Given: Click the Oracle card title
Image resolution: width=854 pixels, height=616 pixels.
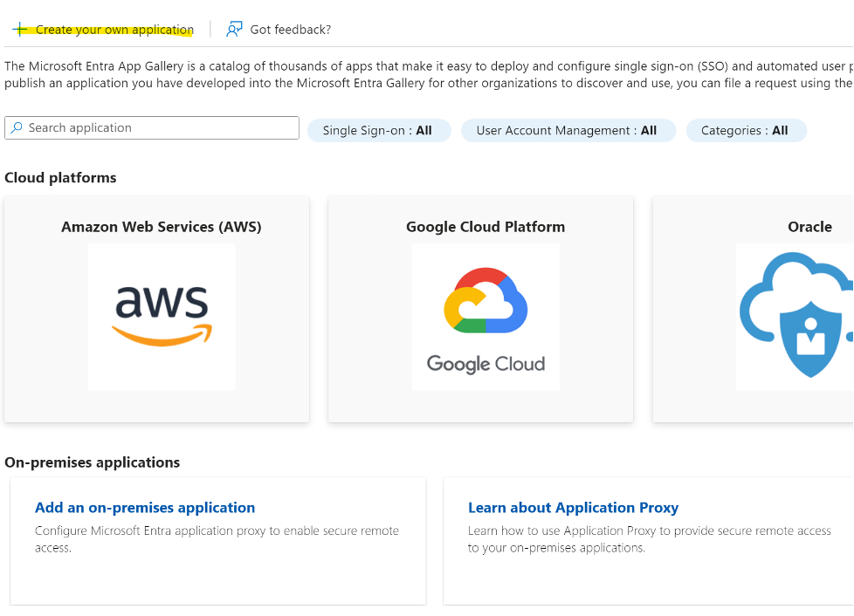Looking at the screenshot, I should (x=809, y=227).
